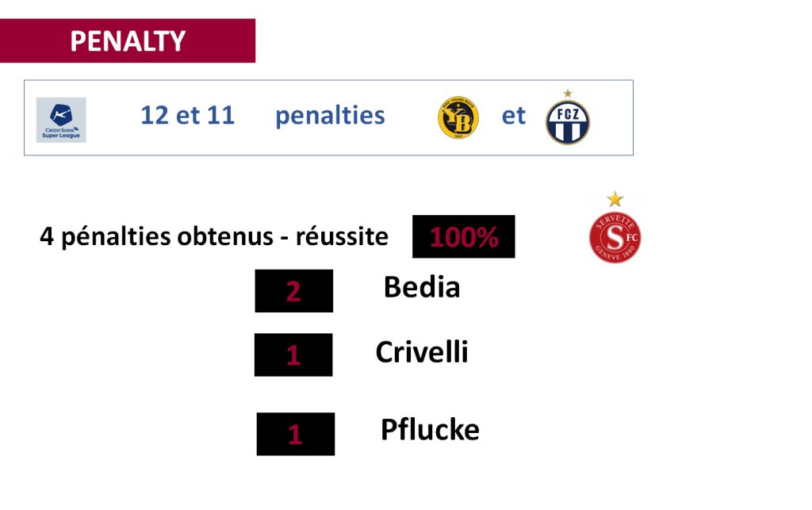Click the Credit Suisse Super League logo

[61, 120]
